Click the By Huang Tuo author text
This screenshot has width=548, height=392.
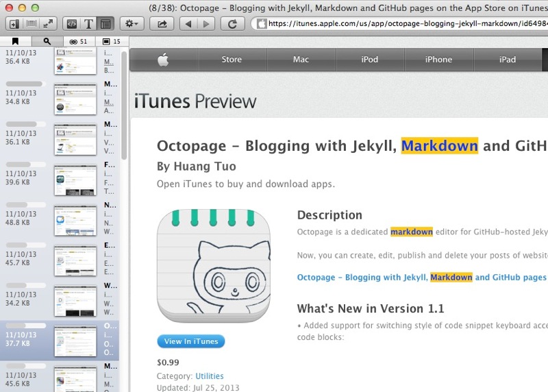tap(197, 166)
